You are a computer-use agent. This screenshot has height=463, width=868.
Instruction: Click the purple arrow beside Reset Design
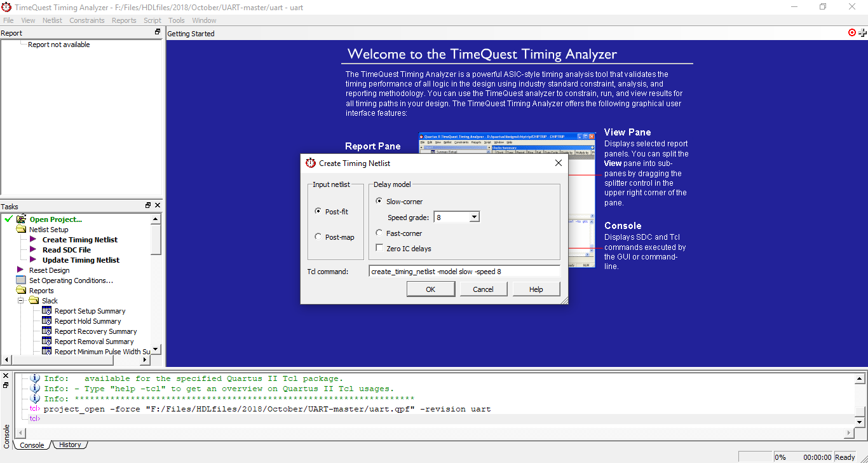pos(21,270)
